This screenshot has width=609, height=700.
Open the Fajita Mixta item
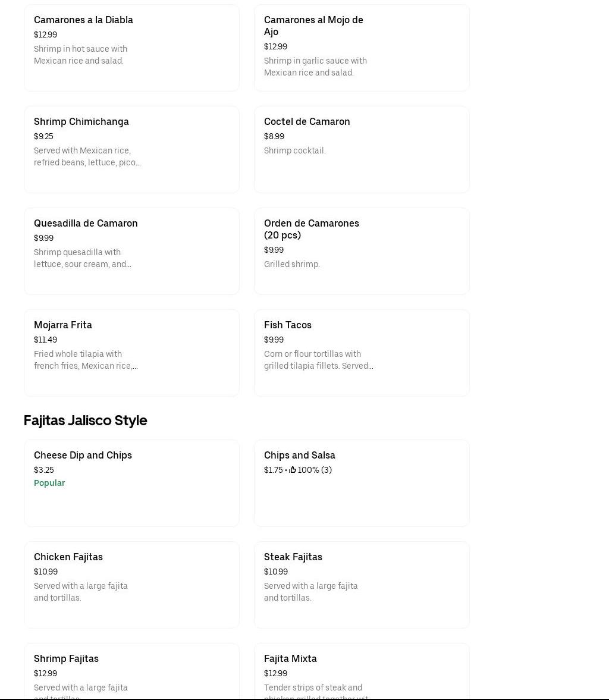click(x=362, y=671)
